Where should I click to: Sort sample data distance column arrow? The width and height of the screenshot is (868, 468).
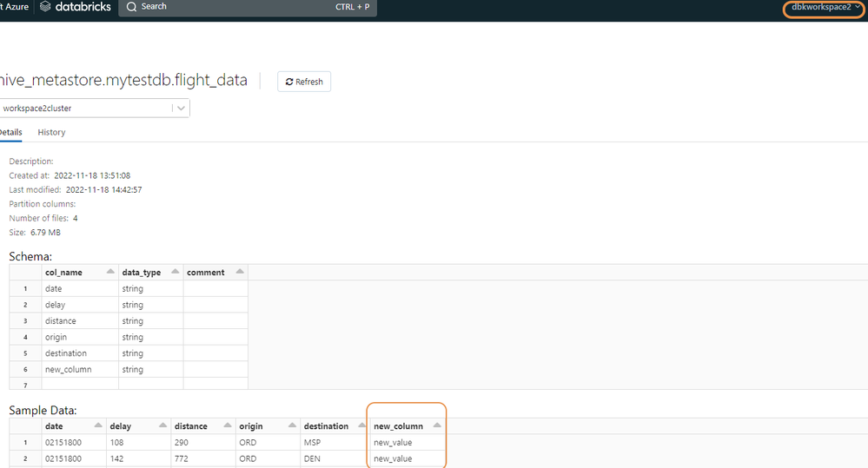point(228,425)
